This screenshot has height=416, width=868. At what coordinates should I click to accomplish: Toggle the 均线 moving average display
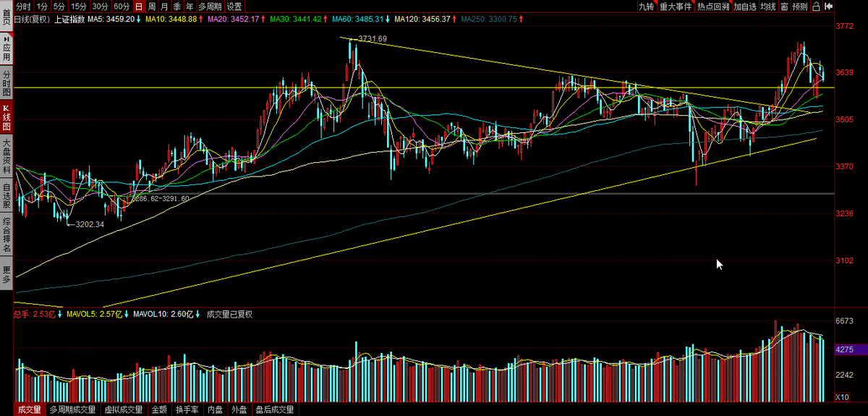768,7
